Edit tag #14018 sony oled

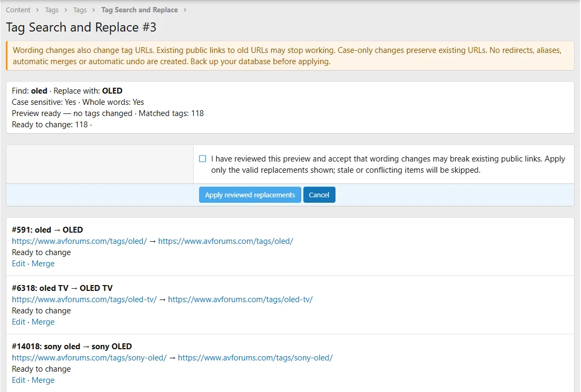(19, 380)
